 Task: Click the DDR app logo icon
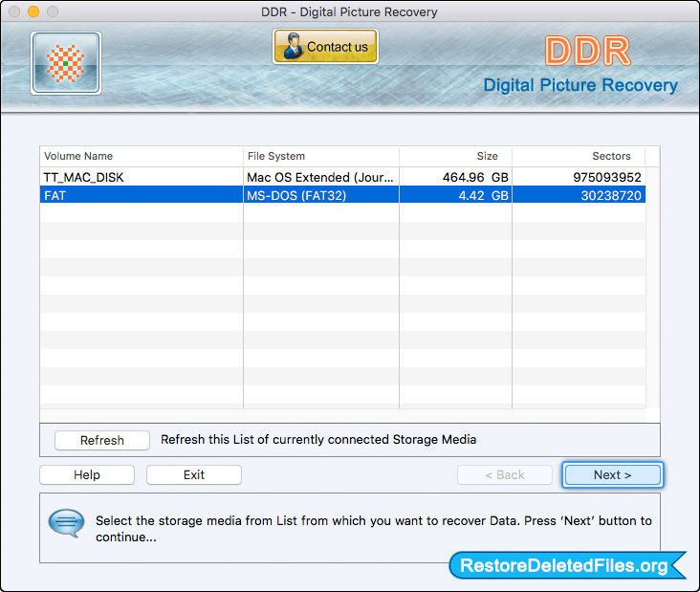[x=66, y=63]
